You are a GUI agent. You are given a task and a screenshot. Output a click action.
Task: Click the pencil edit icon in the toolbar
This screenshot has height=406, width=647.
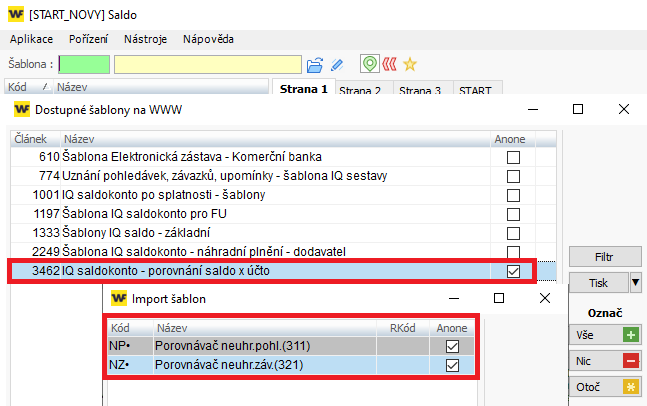[337, 64]
